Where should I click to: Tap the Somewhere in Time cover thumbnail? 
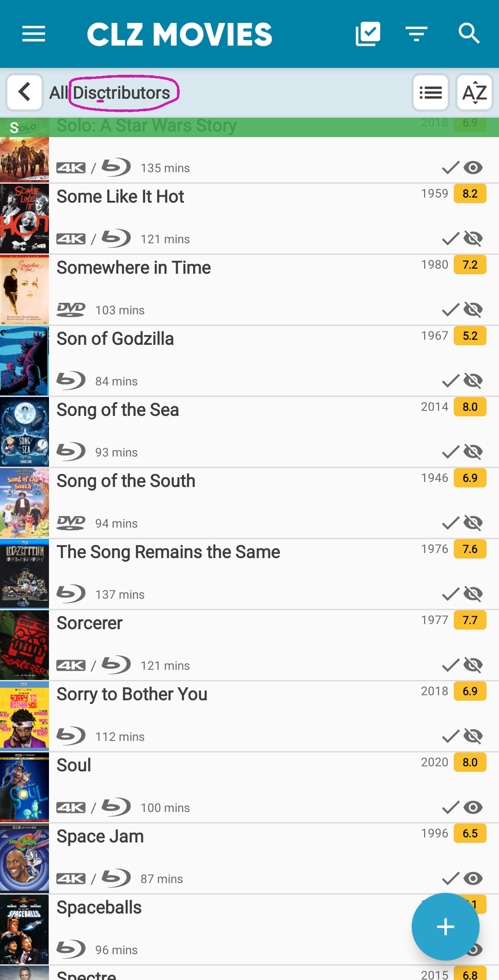(x=24, y=289)
